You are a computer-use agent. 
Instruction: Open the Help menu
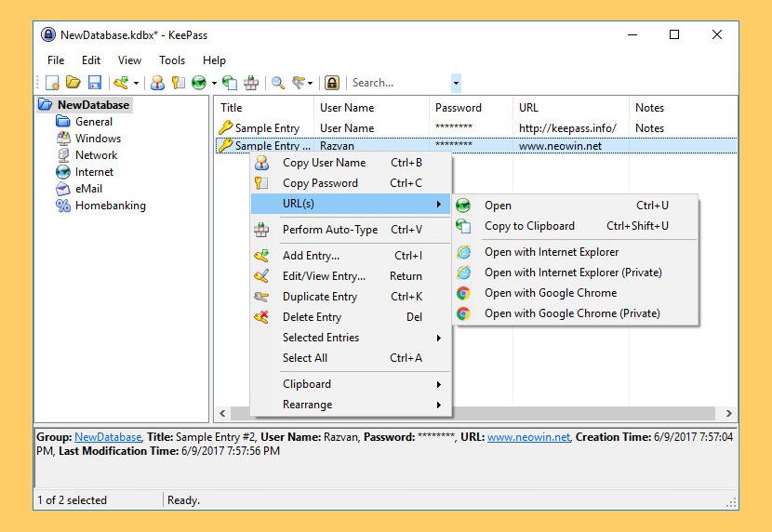point(214,60)
